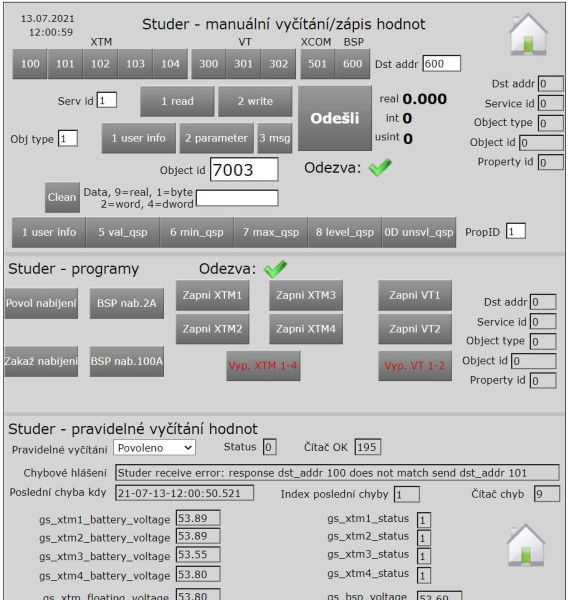Click red 'Vyp. XTM 1-4' button

coord(263,366)
